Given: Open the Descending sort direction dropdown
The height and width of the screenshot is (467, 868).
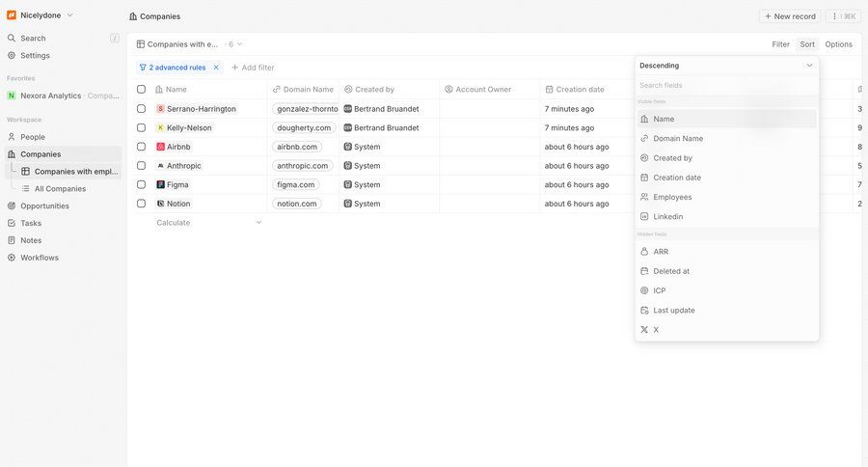Looking at the screenshot, I should (727, 66).
